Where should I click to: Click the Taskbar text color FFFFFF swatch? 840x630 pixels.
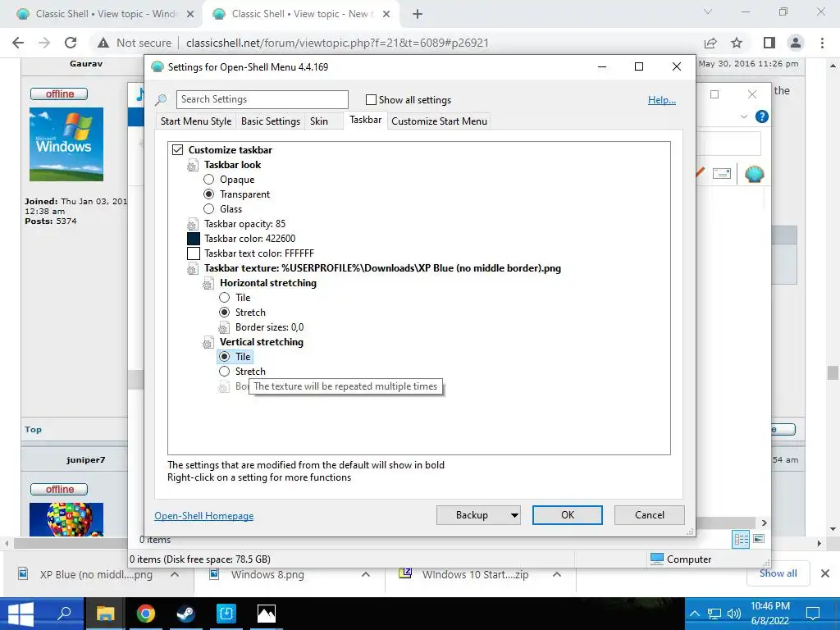(x=194, y=253)
